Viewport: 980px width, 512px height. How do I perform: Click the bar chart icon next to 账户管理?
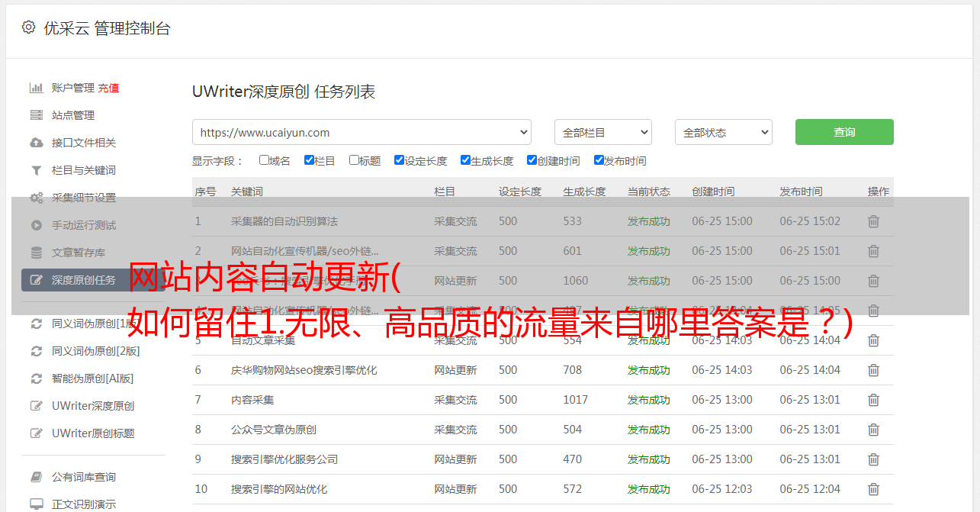tap(36, 88)
